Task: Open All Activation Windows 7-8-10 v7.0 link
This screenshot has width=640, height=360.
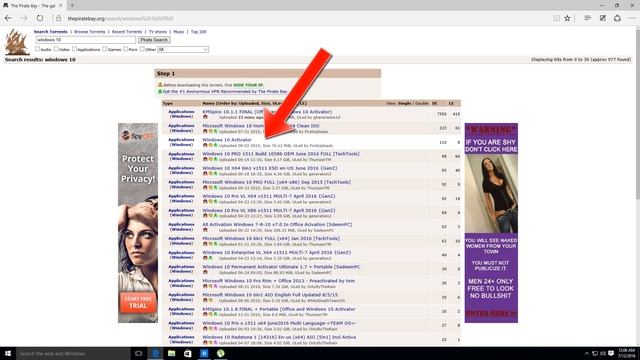Action: (277, 224)
